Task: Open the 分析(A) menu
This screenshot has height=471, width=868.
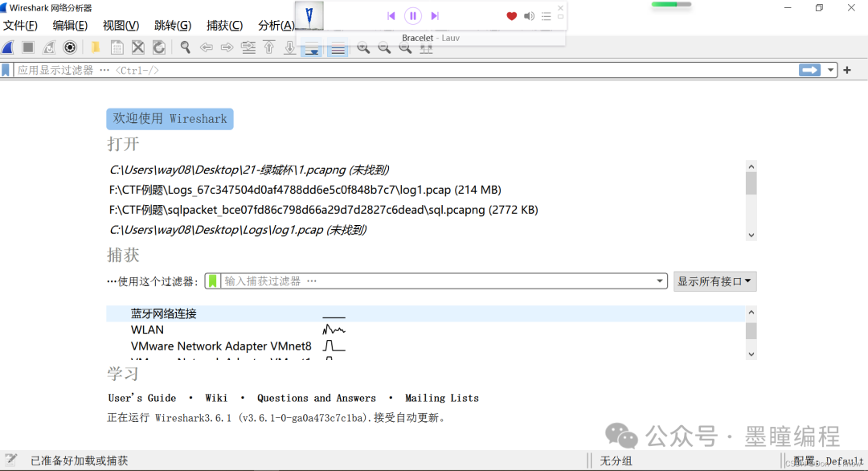Action: pos(276,26)
